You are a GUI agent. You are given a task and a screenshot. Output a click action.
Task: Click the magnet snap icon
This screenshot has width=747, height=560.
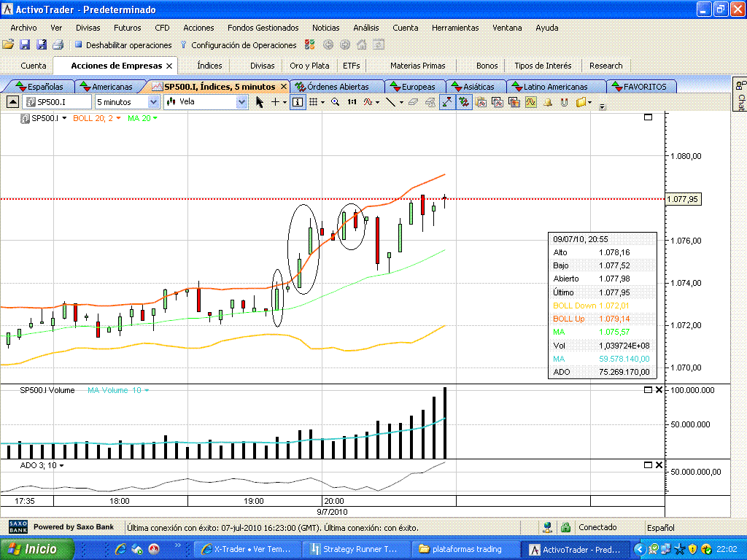pyautogui.click(x=564, y=102)
